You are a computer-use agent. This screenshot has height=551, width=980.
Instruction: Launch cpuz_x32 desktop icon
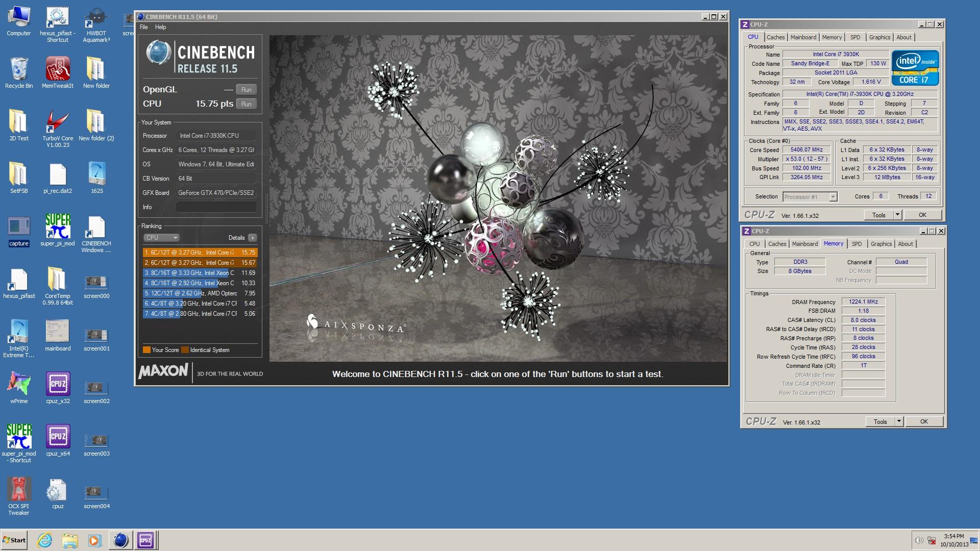pyautogui.click(x=58, y=388)
